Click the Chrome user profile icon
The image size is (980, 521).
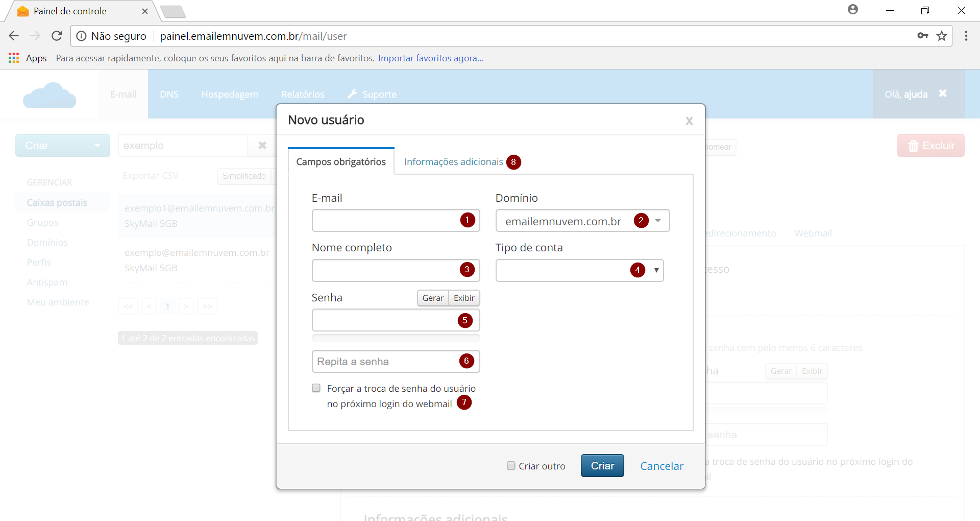pos(853,10)
